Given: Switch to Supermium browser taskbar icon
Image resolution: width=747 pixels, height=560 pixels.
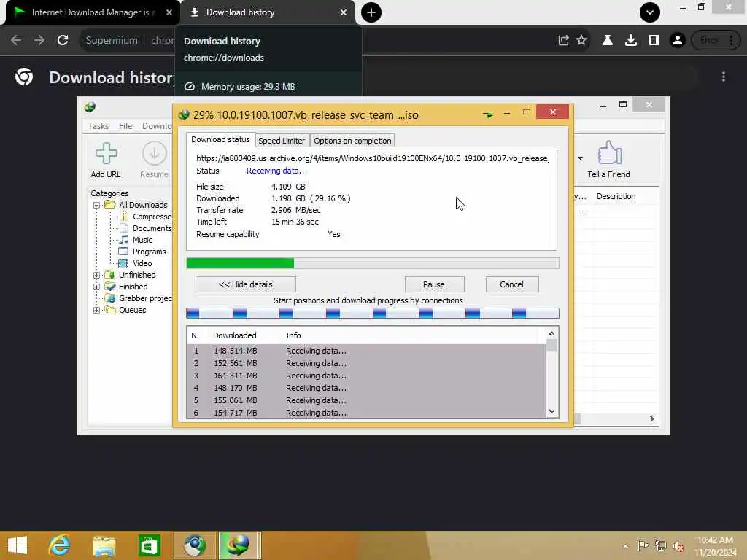Looking at the screenshot, I should click(x=194, y=545).
